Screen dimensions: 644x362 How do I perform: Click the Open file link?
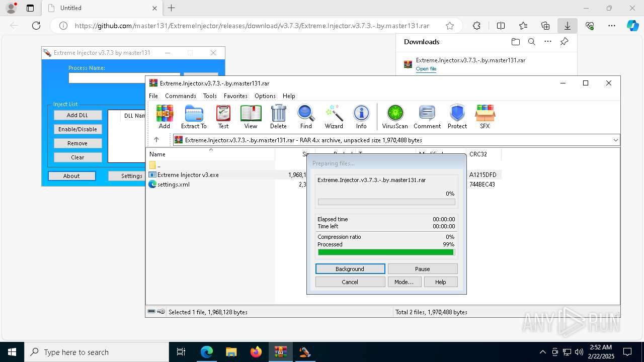426,69
